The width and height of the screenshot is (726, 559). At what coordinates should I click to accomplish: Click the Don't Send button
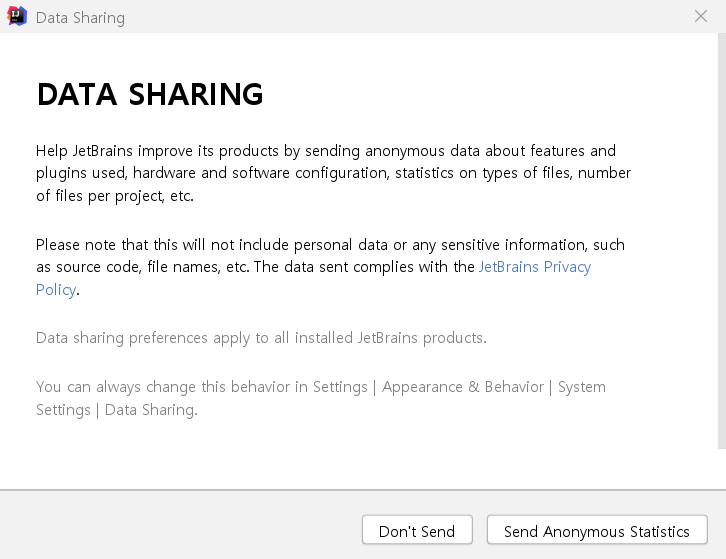click(417, 530)
